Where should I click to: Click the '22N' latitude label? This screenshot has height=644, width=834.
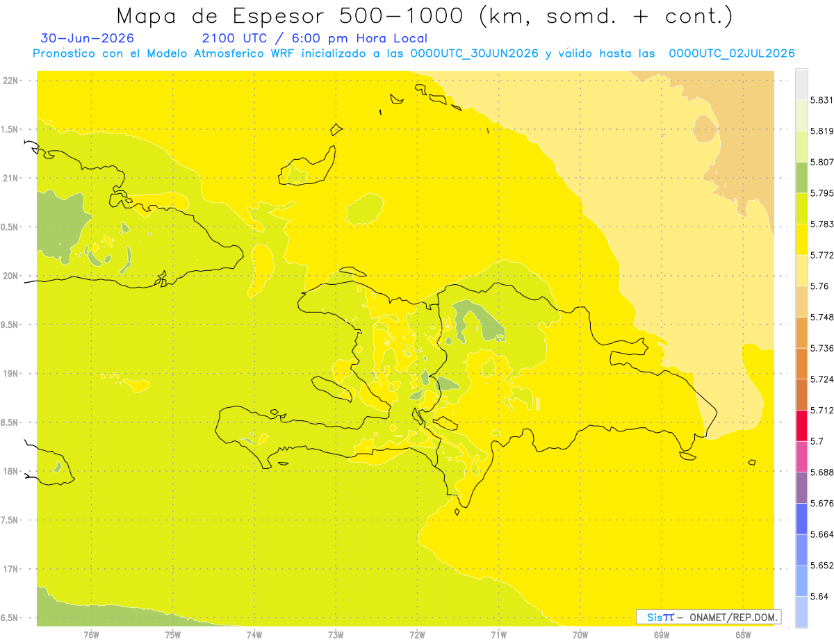10,81
